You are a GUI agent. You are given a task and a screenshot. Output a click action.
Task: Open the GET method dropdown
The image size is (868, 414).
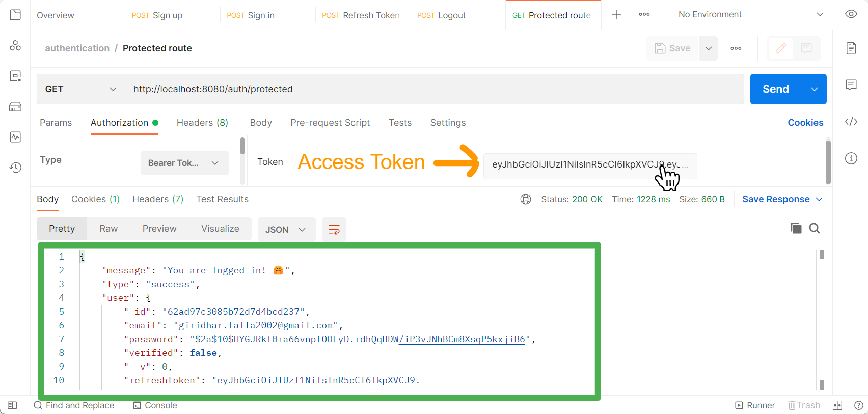(80, 89)
